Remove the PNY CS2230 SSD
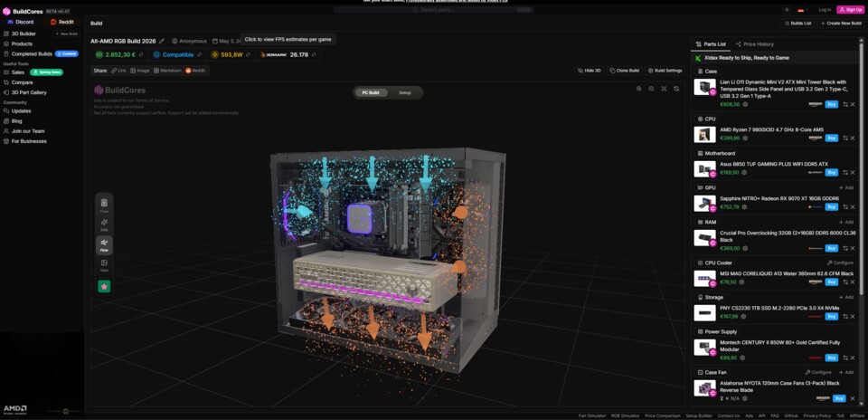This screenshot has width=868, height=420. (853, 317)
